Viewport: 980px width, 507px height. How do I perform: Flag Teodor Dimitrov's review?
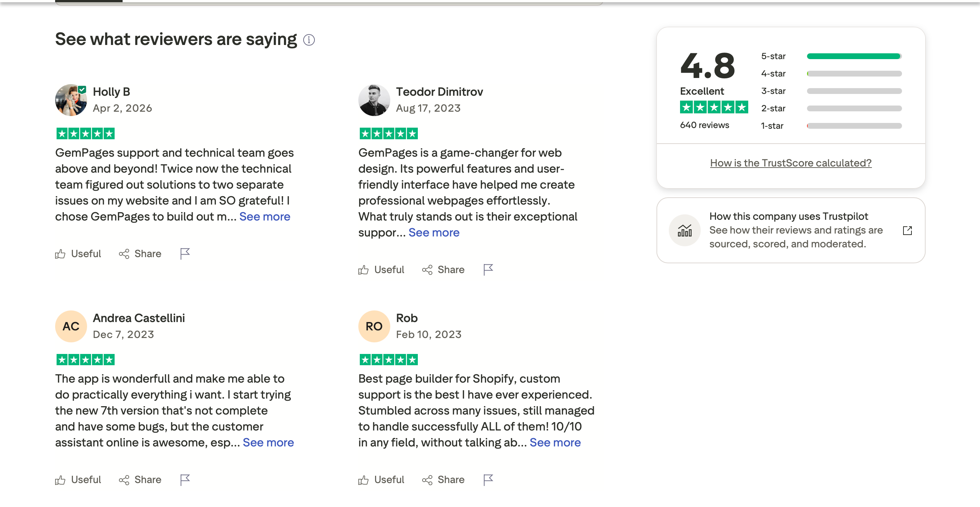(x=488, y=269)
